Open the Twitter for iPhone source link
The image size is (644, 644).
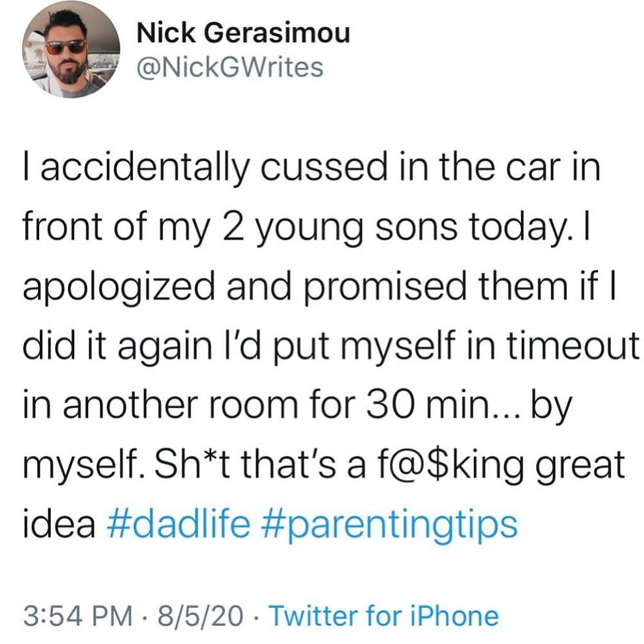(x=384, y=615)
